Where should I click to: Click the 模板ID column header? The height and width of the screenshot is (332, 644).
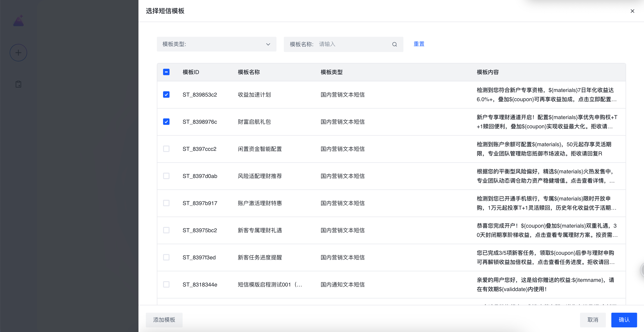(191, 72)
